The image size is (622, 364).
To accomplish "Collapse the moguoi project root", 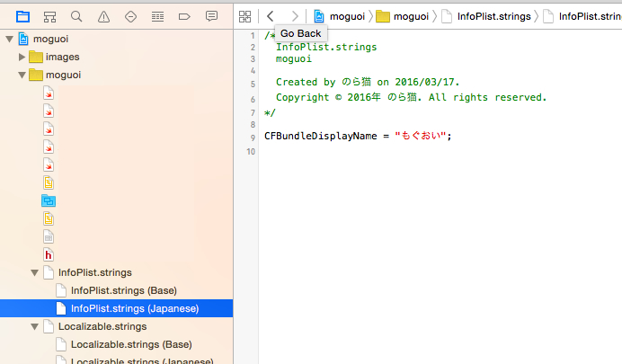I will [10, 39].
